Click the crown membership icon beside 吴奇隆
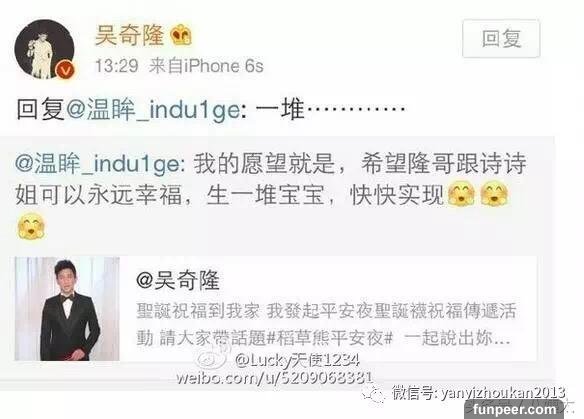584x419 pixels. (181, 35)
